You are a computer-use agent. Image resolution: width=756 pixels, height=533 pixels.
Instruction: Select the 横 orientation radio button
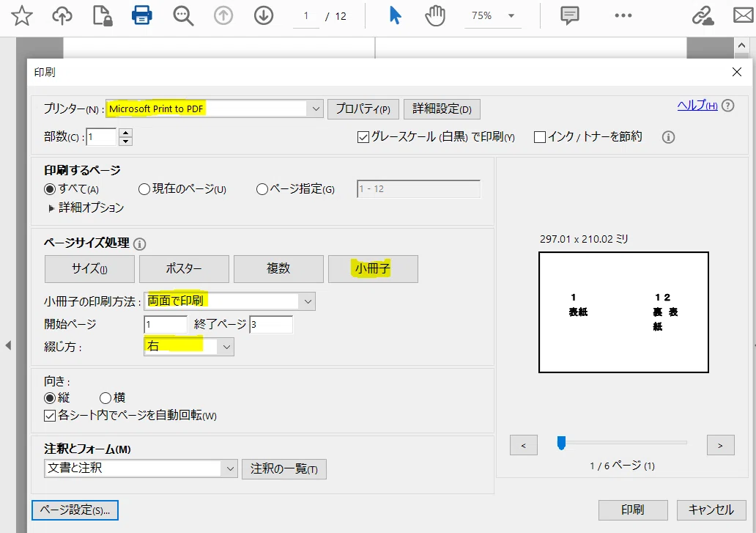[x=105, y=398]
